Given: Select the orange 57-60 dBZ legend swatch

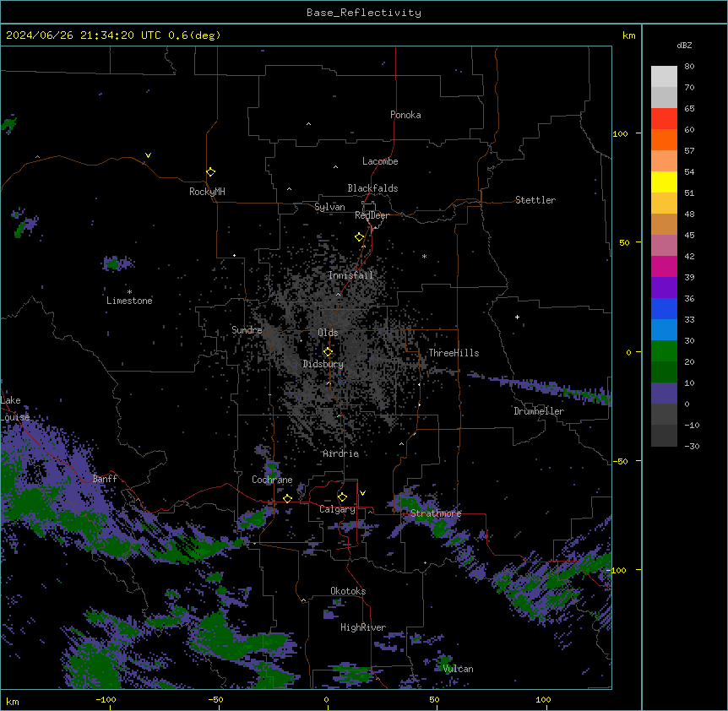Looking at the screenshot, I should [664, 139].
